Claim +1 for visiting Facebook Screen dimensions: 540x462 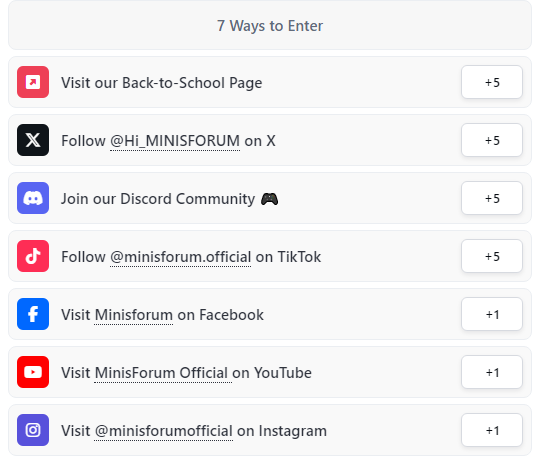pos(492,314)
